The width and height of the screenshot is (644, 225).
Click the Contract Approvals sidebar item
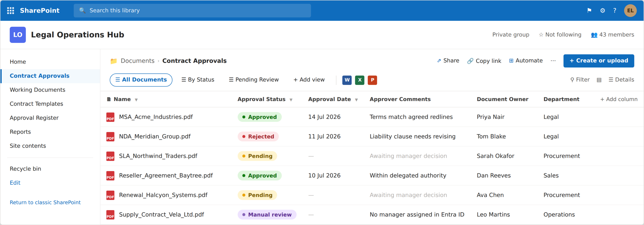(51, 76)
